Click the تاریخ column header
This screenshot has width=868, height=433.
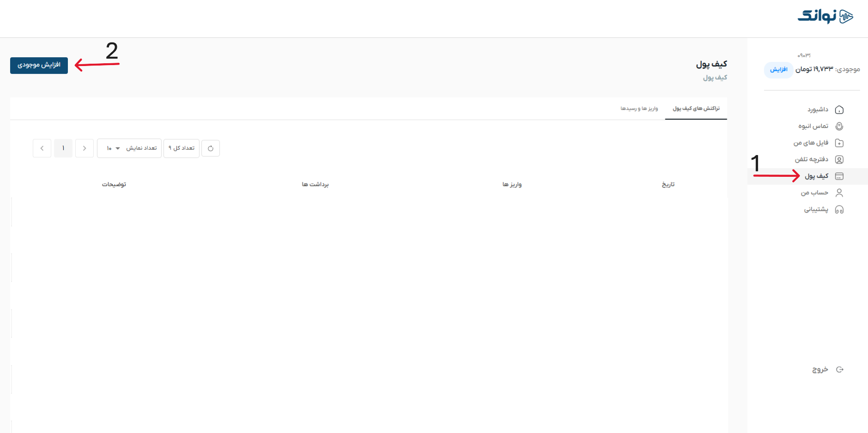(x=668, y=185)
